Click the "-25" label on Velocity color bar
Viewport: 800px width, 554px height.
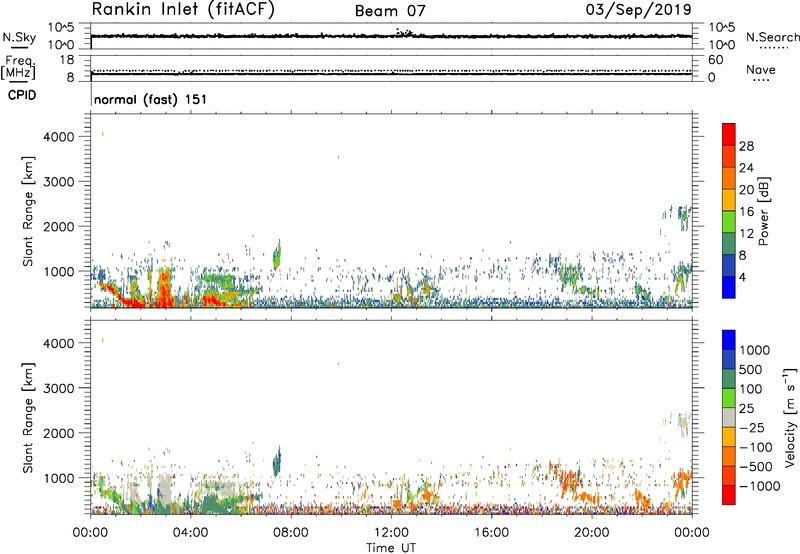pyautogui.click(x=754, y=427)
